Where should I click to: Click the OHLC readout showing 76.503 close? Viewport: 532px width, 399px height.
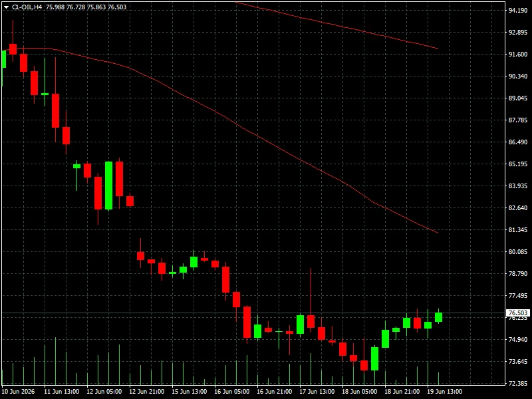[86, 7]
